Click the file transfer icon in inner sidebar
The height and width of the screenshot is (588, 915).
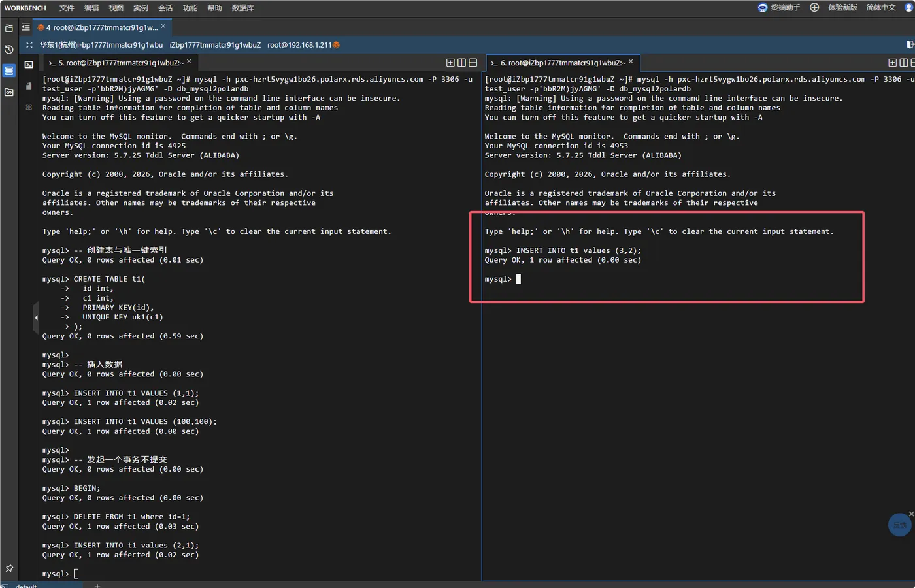[29, 86]
